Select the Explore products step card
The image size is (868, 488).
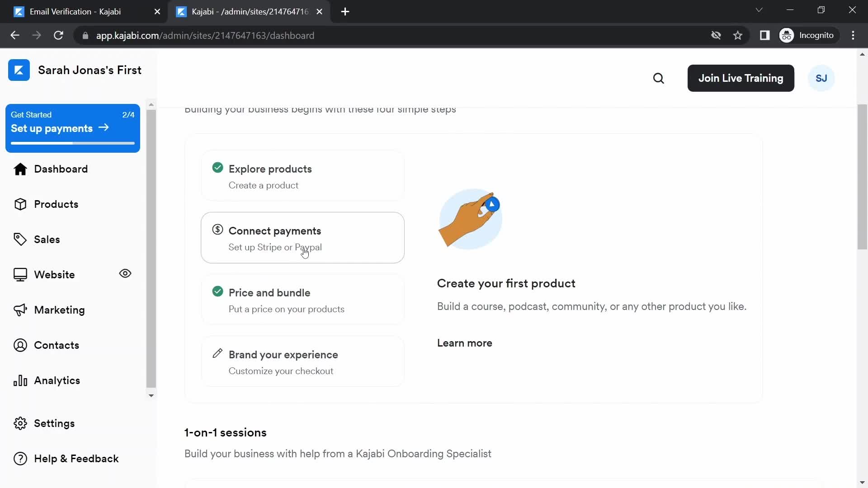[302, 176]
